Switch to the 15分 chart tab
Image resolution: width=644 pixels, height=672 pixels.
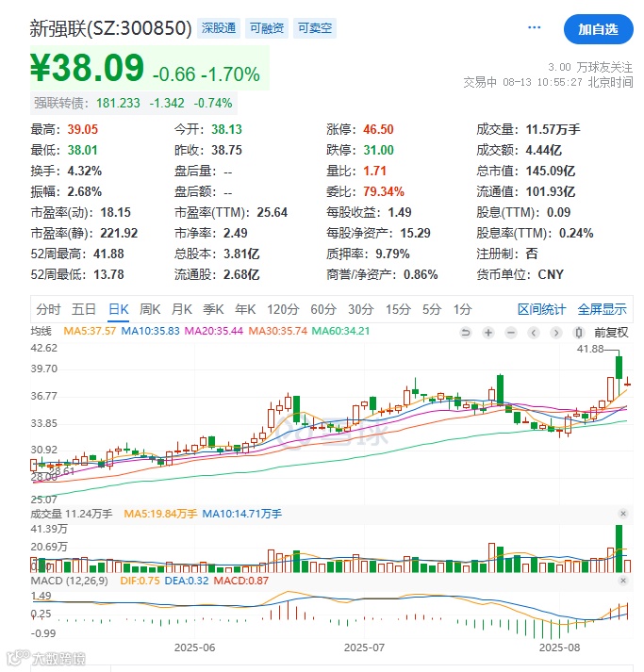coord(398,309)
